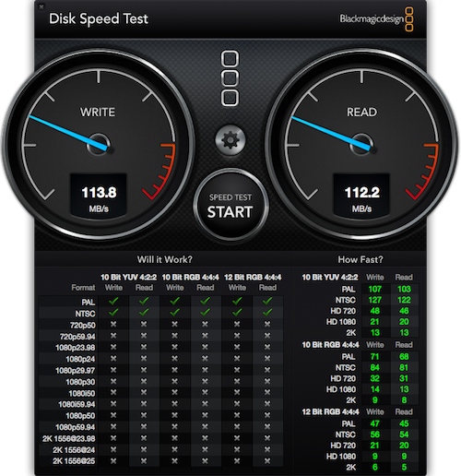Click the 10 Bit YUV 4:2:2 header in Will it Work

(128, 277)
